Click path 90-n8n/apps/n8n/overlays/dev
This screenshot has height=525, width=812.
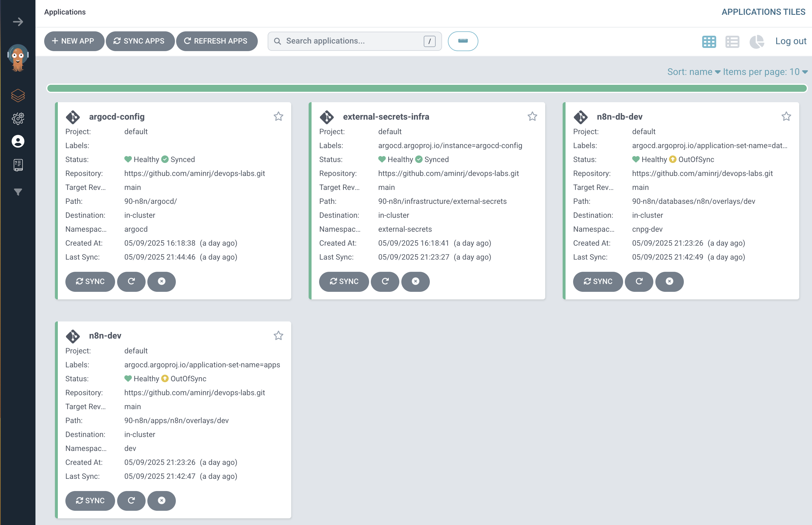click(176, 420)
